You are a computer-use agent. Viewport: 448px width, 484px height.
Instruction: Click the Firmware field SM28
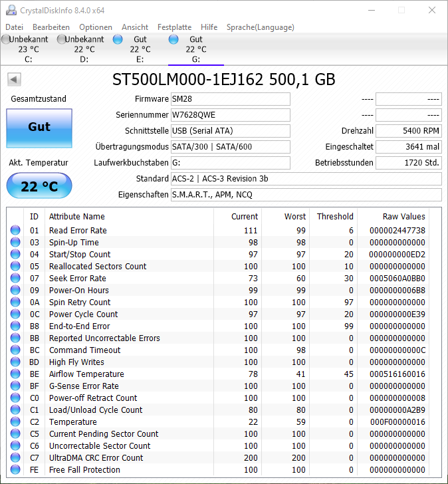click(231, 99)
